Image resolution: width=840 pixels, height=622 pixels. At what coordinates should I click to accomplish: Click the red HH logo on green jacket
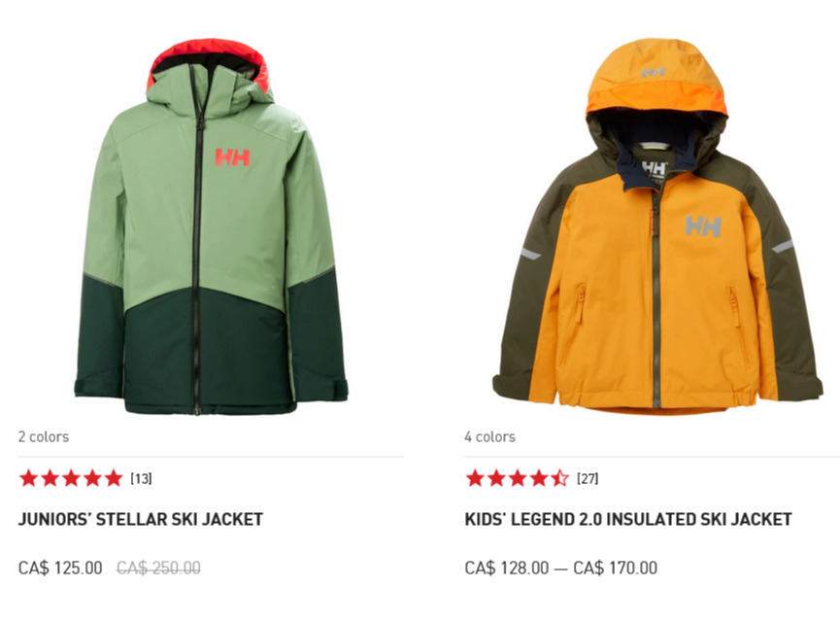pos(232,157)
